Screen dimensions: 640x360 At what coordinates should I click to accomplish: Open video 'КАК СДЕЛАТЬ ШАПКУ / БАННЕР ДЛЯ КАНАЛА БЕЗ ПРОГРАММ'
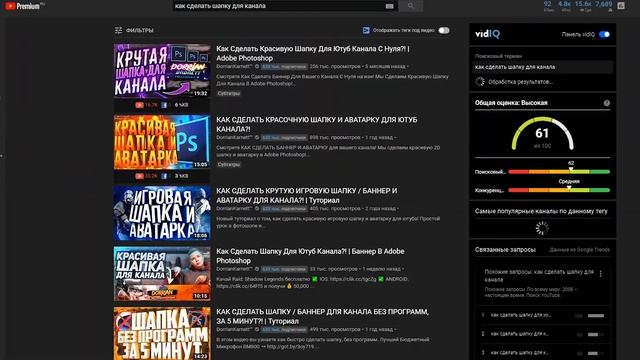322,316
